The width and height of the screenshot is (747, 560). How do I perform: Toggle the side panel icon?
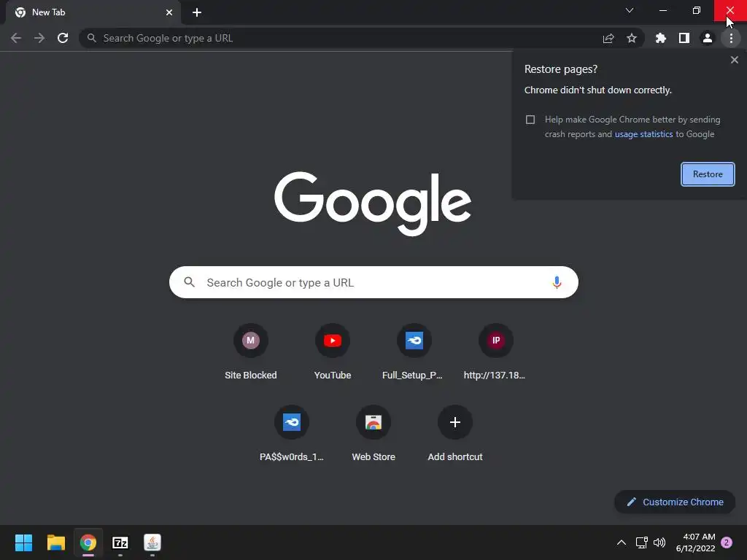[684, 38]
